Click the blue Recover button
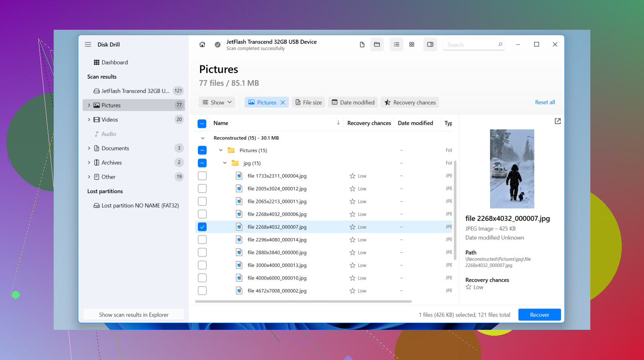This screenshot has width=644, height=360. [540, 315]
